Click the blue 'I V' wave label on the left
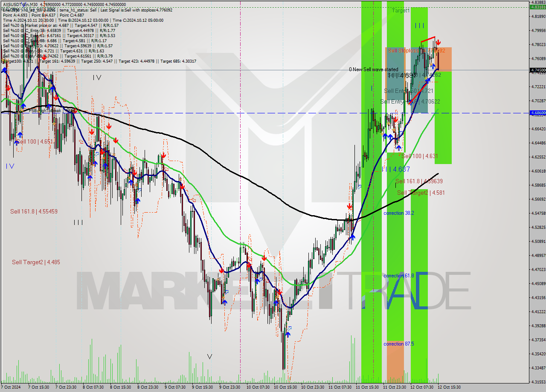546x392 pixels. click(10, 166)
